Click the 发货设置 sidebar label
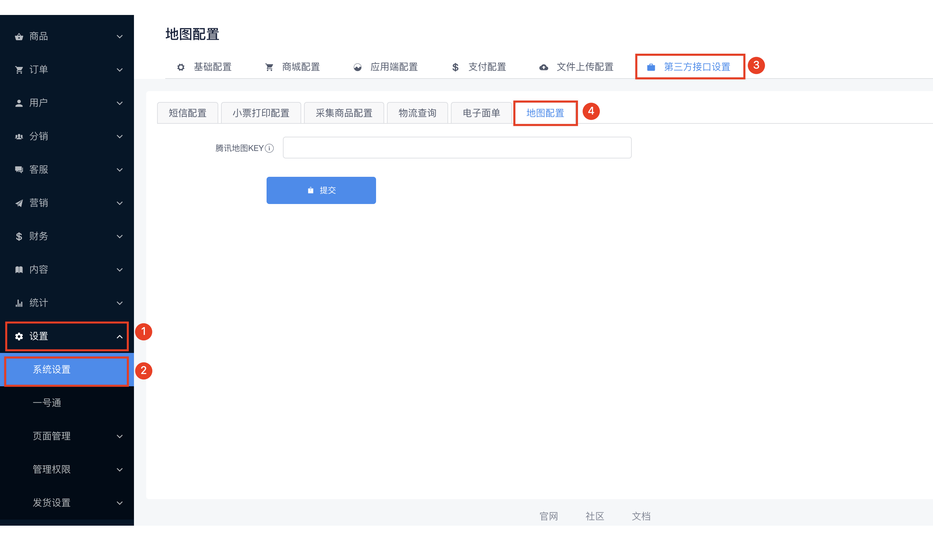The width and height of the screenshot is (933, 560). [x=52, y=503]
